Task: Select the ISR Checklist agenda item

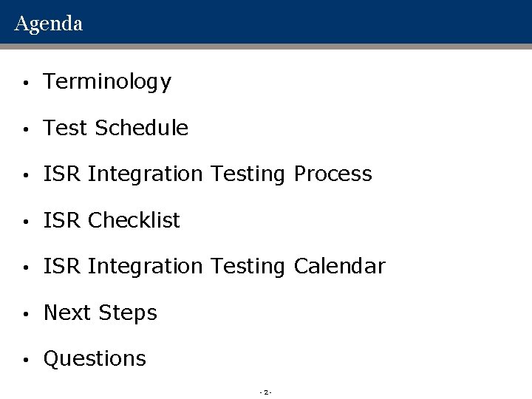Action: pos(112,220)
